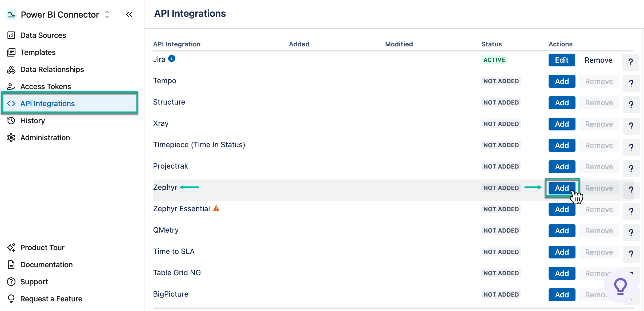Select the Templates sidebar icon
644x311 pixels.
tap(11, 52)
